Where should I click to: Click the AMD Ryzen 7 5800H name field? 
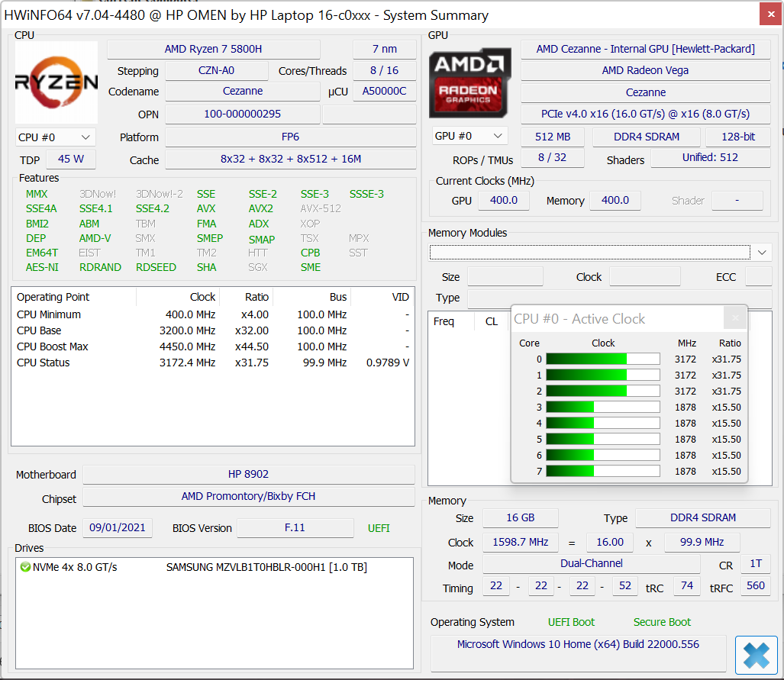pos(214,49)
